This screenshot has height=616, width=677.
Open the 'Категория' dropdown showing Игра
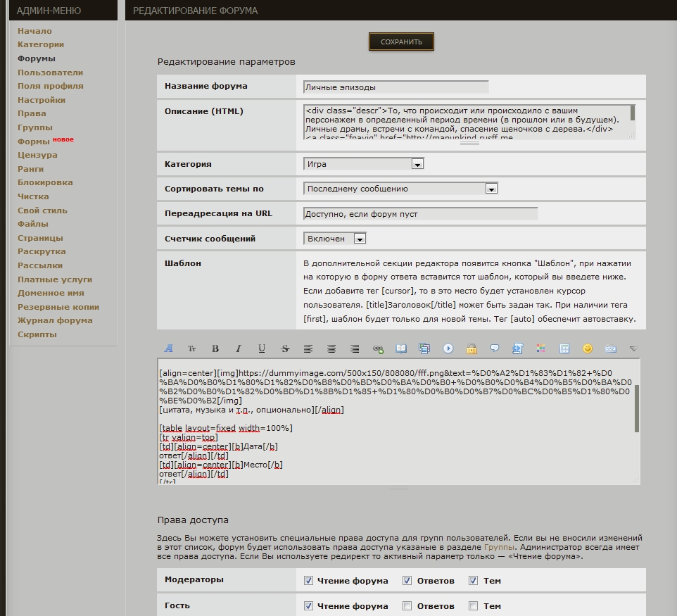[417, 164]
